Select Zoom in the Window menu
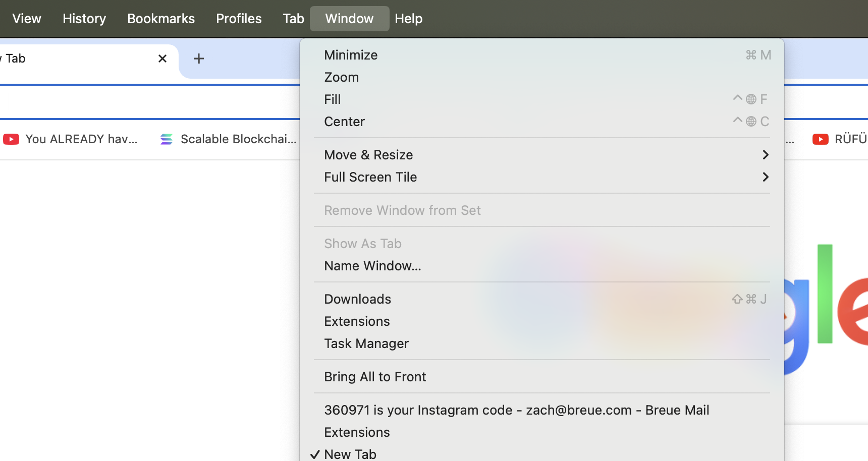868x461 pixels. click(342, 77)
